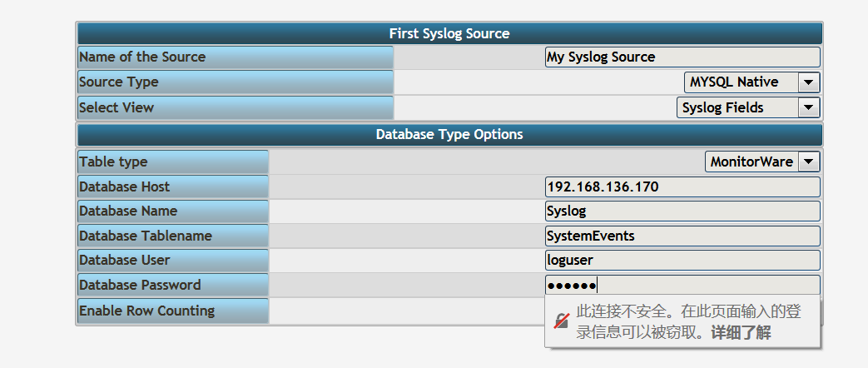Focus the Database Password masked input field
This screenshot has height=368, width=868.
[682, 286]
